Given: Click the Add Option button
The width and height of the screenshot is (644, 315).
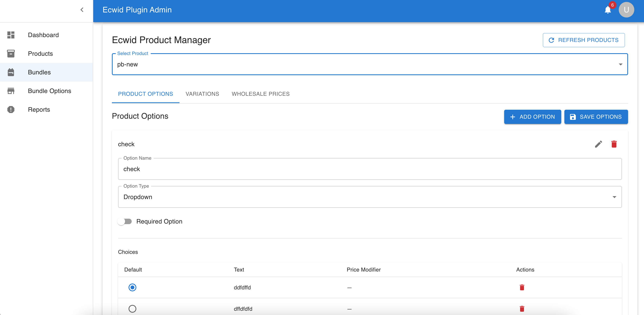Looking at the screenshot, I should point(532,117).
